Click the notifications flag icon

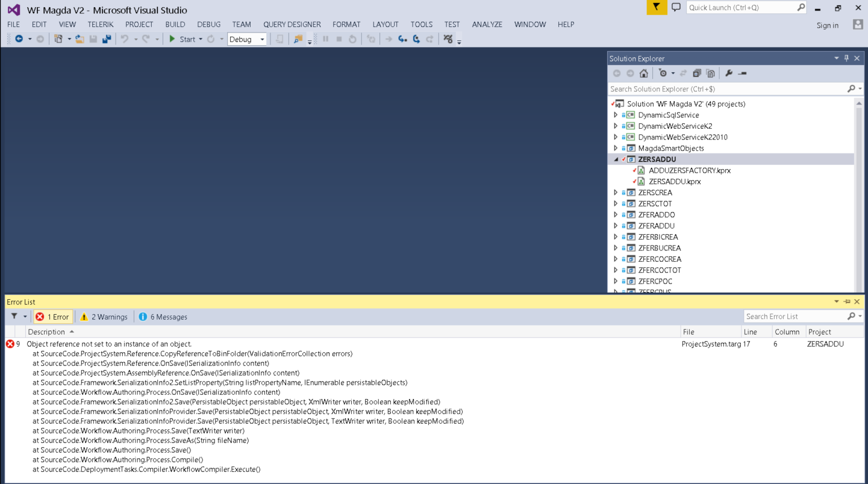tap(657, 7)
